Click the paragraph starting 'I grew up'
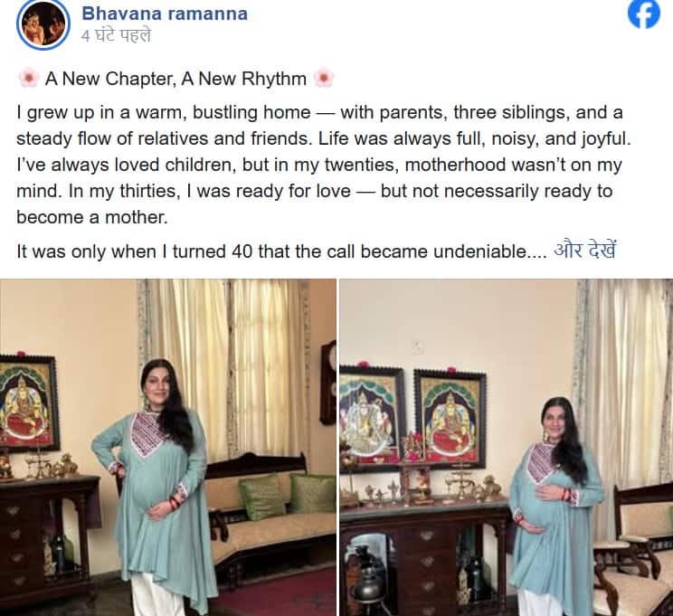The image size is (673, 616). [324, 165]
